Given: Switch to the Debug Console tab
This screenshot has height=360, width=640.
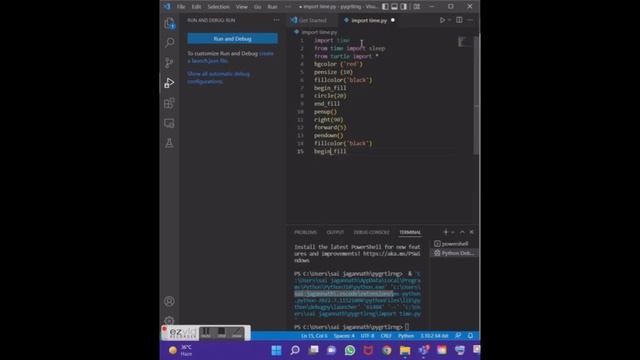Looking at the screenshot, I should [x=371, y=232].
